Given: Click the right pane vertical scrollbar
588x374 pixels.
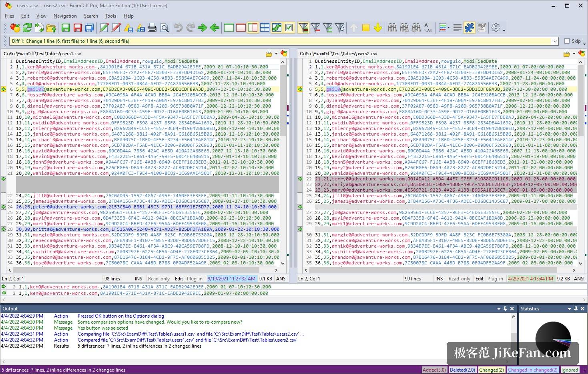Looking at the screenshot, I should tap(581, 162).
